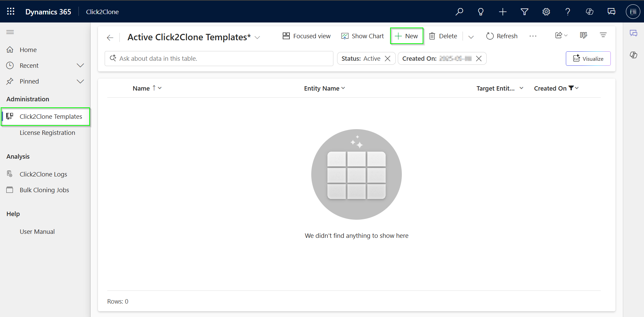Expand the Recent section in sidebar
Viewport: 644px width, 317px height.
pyautogui.click(x=80, y=65)
